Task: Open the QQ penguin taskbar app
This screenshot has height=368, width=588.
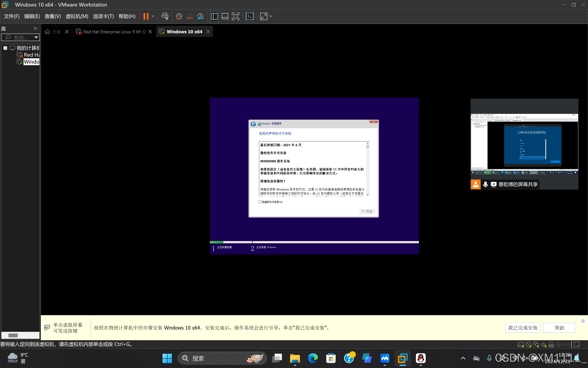Action: point(421,358)
